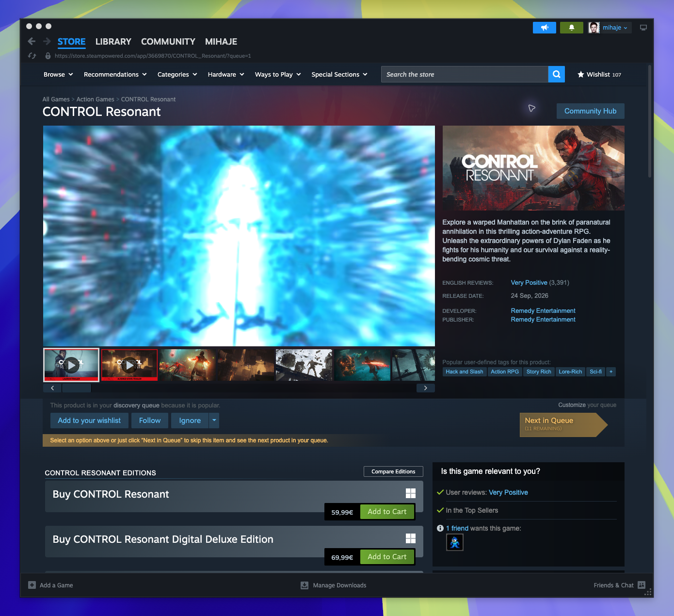Select the STORE tab

coord(72,42)
